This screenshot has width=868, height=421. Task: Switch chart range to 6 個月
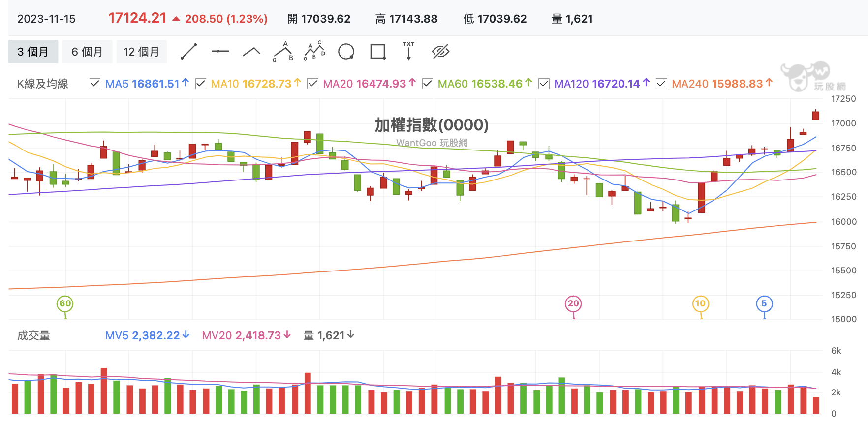pyautogui.click(x=88, y=52)
